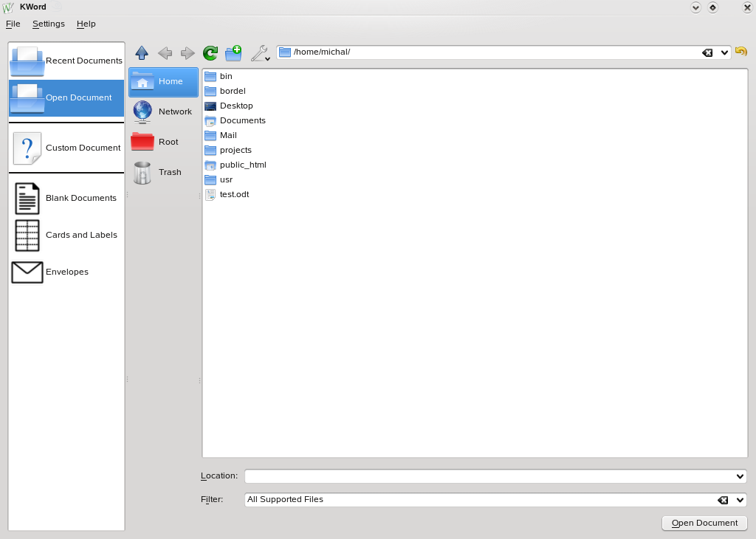
Task: Select Root red folder place
Action: tap(163, 143)
